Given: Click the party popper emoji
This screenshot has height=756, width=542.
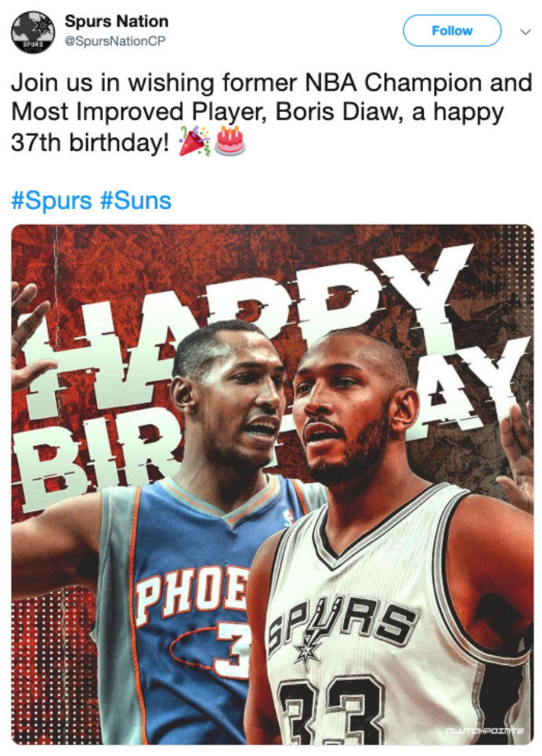Looking at the screenshot, I should [194, 142].
